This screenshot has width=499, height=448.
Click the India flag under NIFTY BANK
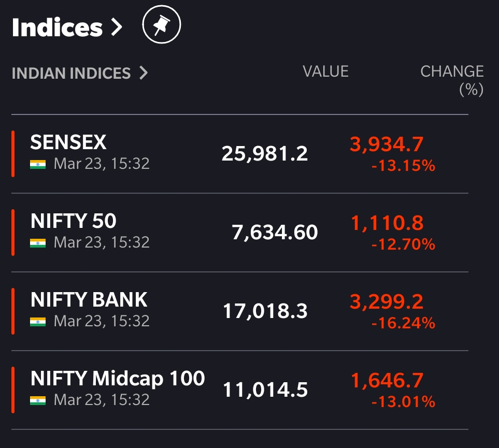(x=38, y=322)
